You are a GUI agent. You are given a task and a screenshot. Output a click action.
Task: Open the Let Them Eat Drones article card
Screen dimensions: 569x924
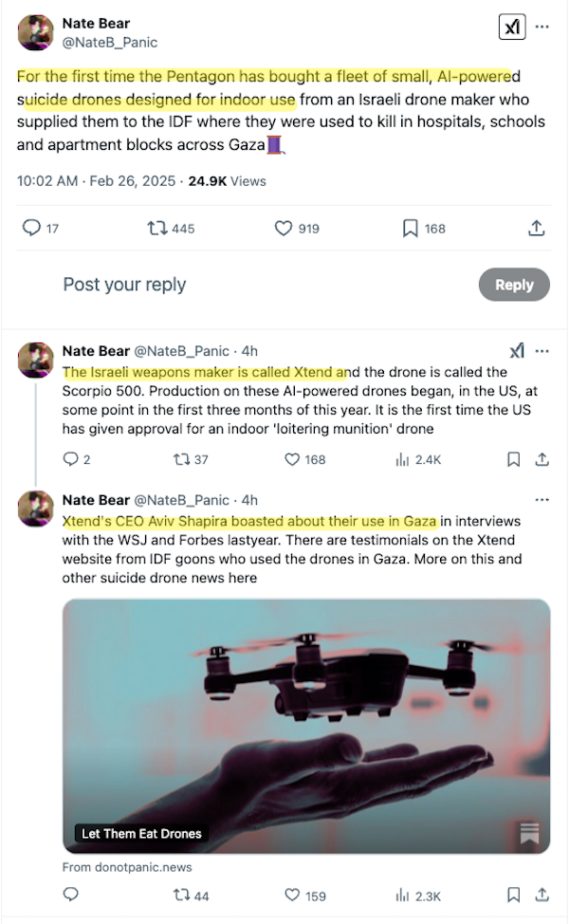tap(306, 726)
